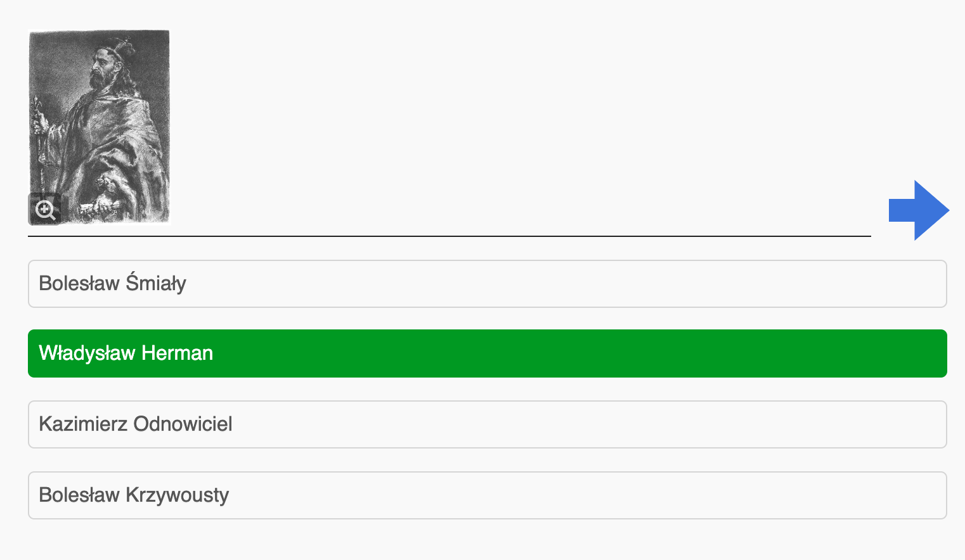The height and width of the screenshot is (560, 965).
Task: Select the Bolesław Krzywousty option
Action: pos(487,495)
